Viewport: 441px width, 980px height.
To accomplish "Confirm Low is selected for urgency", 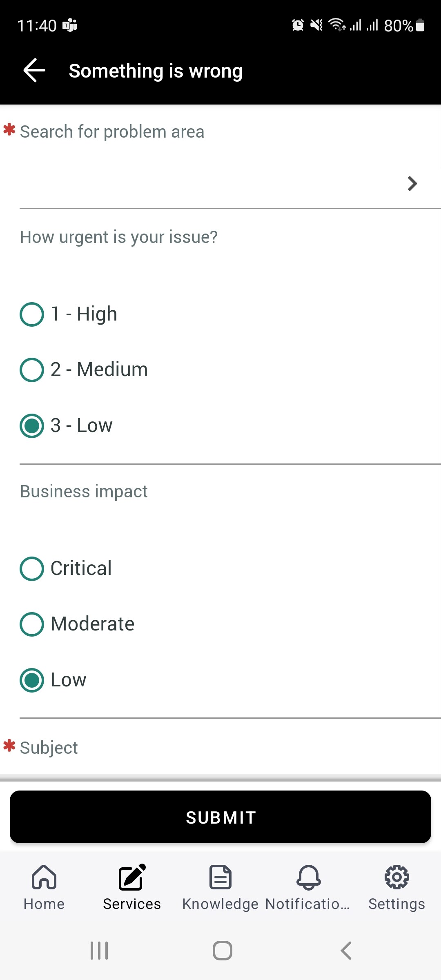I will [x=31, y=426].
